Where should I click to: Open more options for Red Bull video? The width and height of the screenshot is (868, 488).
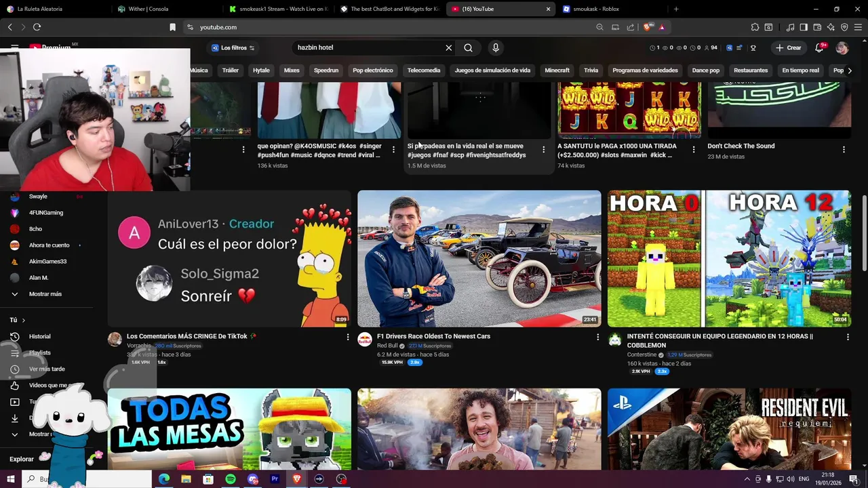point(597,337)
